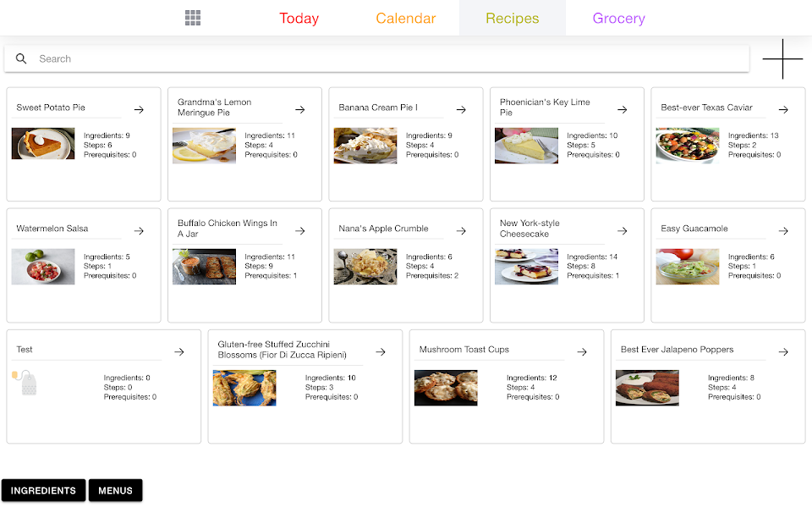This screenshot has height=508, width=812.
Task: Select the New York-style Cheesecake thumbnail
Action: [526, 266]
